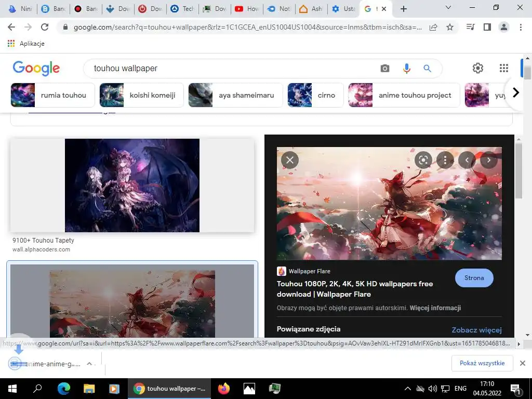Filter by koishi komeiji chip
Viewport: 532px width, 399px height.
[x=141, y=96]
